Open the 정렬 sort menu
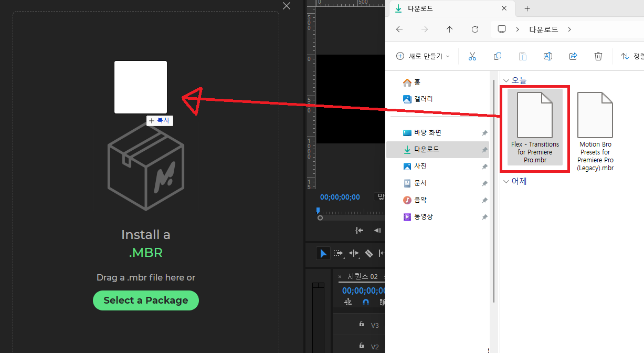 click(x=632, y=56)
